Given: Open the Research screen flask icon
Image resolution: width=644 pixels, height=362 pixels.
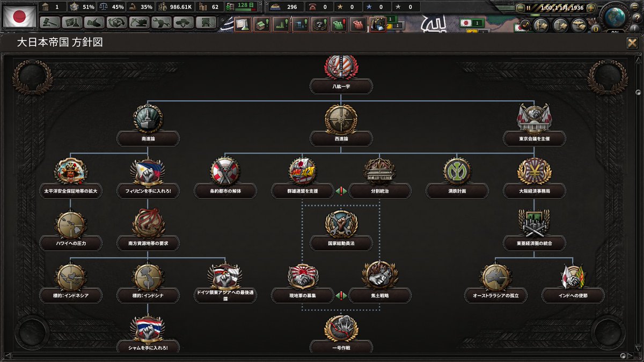Looking at the screenshot, I should pyautogui.click(x=72, y=23).
